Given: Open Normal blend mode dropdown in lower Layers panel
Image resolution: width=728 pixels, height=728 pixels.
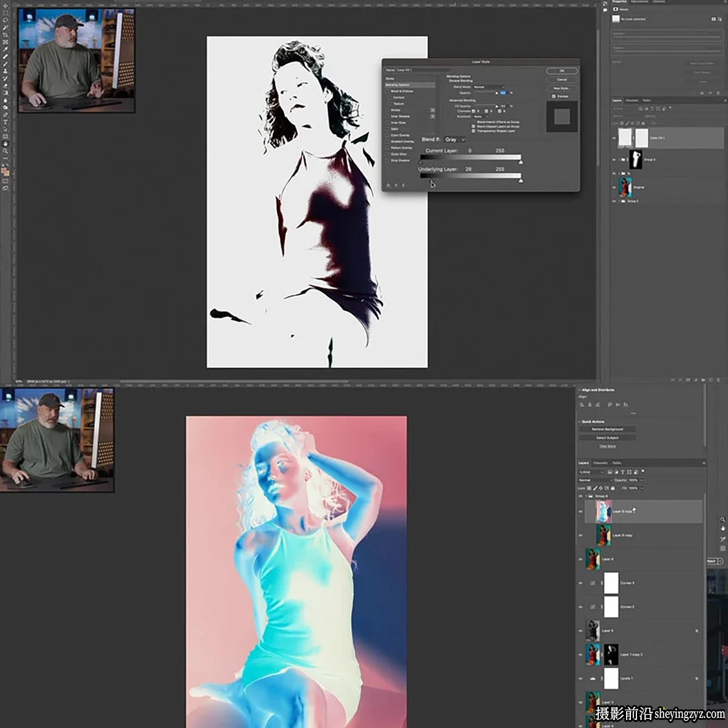Looking at the screenshot, I should (595, 480).
